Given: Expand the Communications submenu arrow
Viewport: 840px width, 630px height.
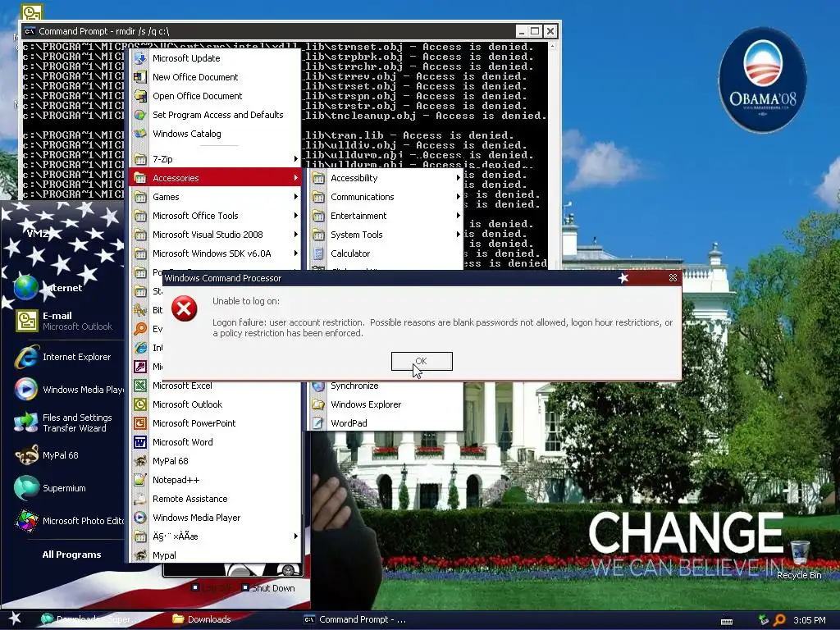Looking at the screenshot, I should pos(458,197).
